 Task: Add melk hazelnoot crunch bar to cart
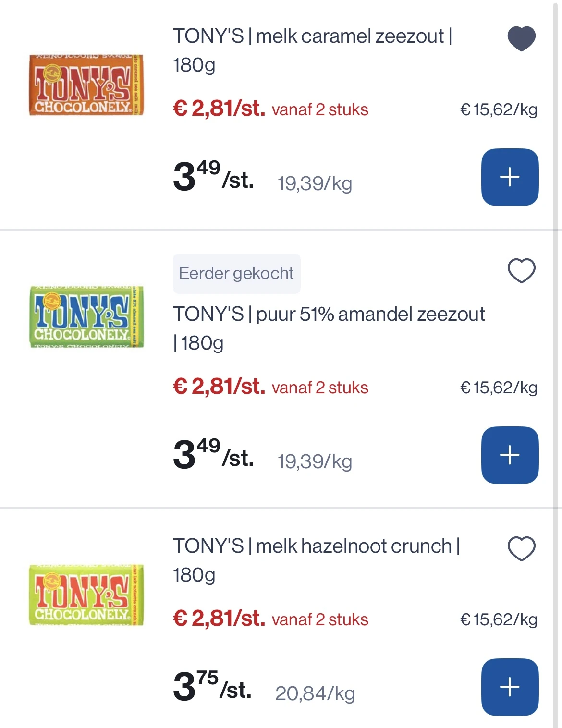510,687
